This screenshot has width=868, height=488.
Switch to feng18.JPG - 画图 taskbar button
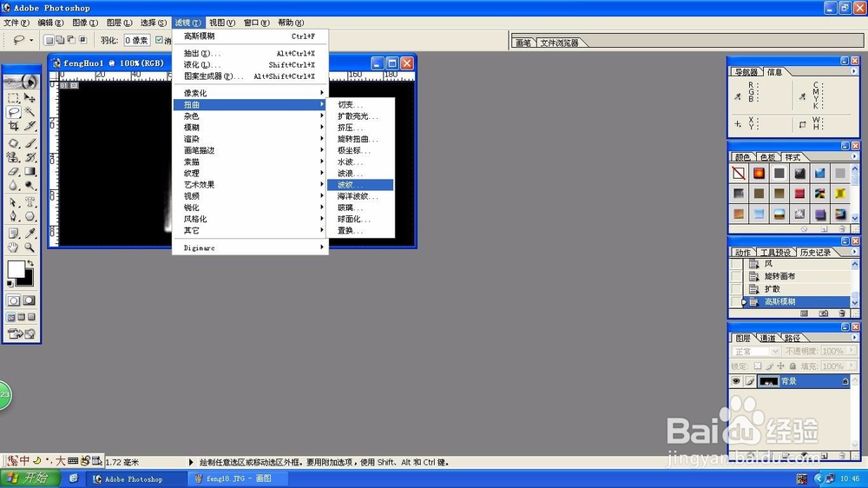(238, 478)
